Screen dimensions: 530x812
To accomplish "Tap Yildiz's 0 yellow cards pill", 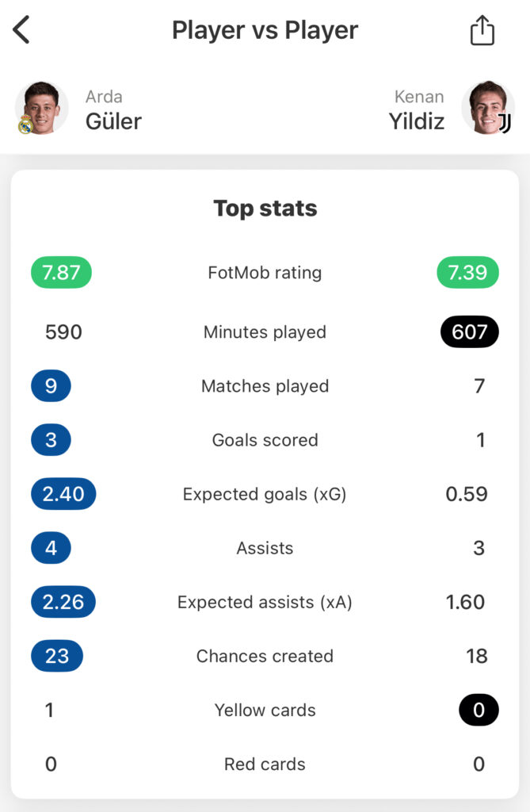I will tap(479, 710).
